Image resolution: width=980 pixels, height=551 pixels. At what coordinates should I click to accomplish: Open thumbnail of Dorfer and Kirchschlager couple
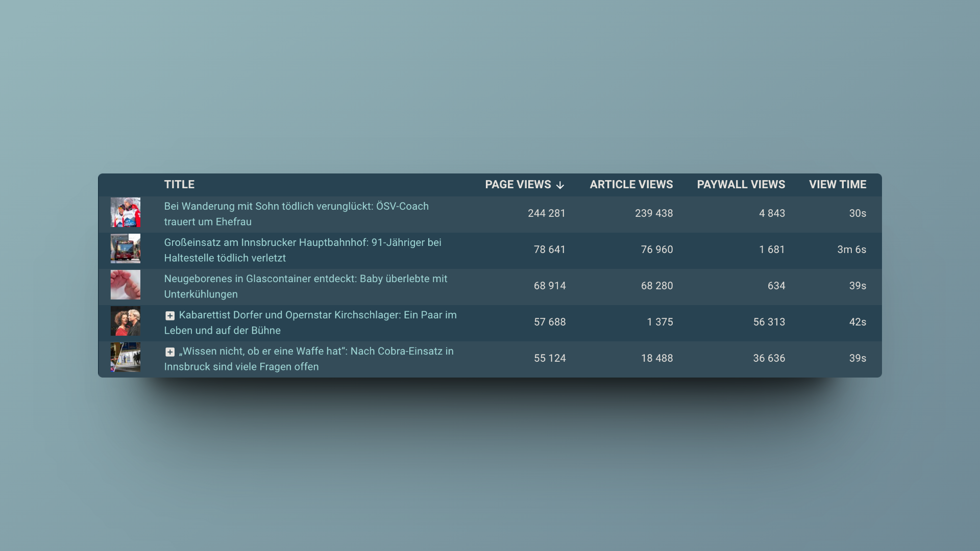pyautogui.click(x=126, y=321)
